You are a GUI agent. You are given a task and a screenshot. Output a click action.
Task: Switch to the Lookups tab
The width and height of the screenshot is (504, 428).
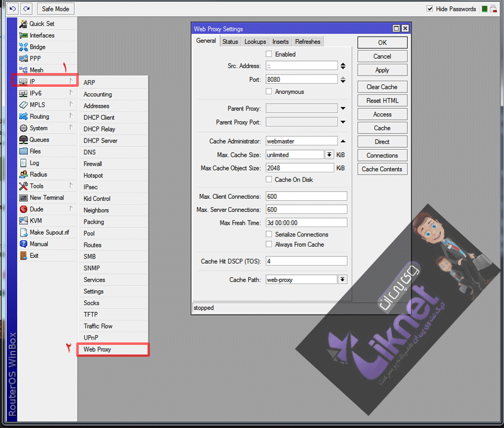pyautogui.click(x=255, y=42)
